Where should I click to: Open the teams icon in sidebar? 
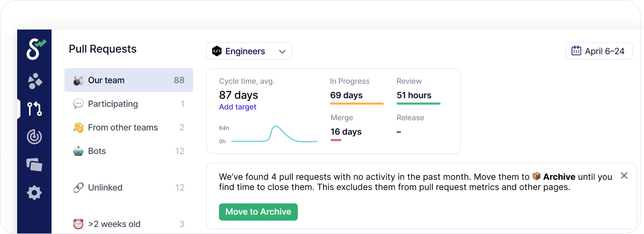coord(35,81)
